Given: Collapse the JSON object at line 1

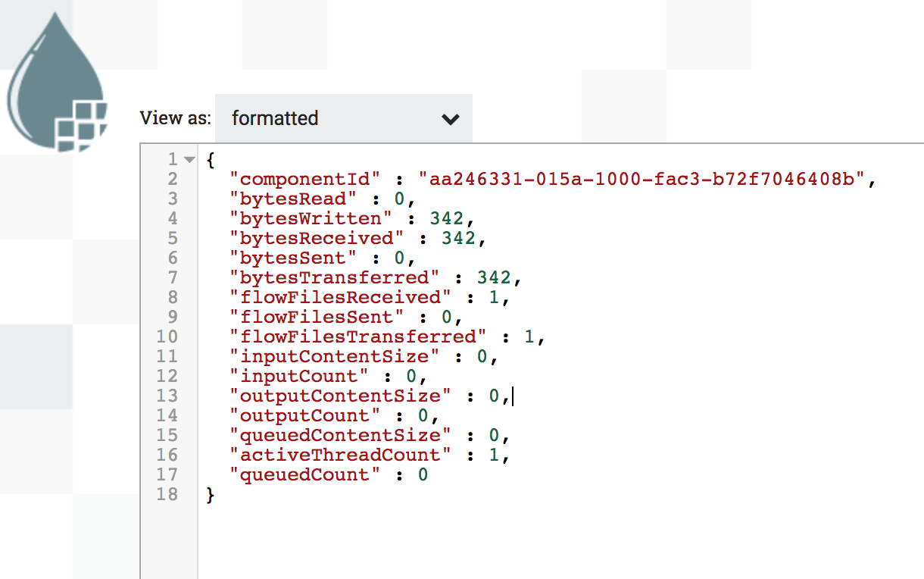Looking at the screenshot, I should click(189, 160).
